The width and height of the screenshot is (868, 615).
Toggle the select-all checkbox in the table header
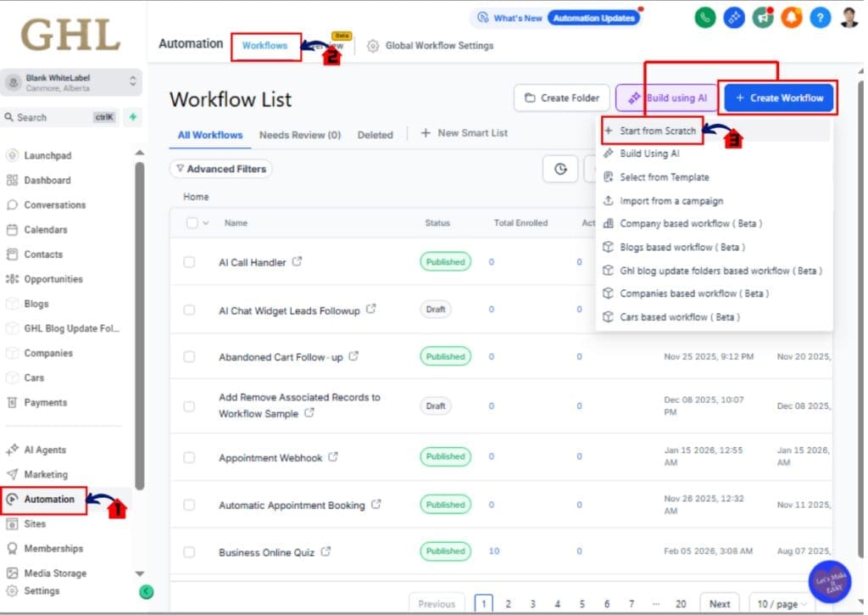[192, 222]
